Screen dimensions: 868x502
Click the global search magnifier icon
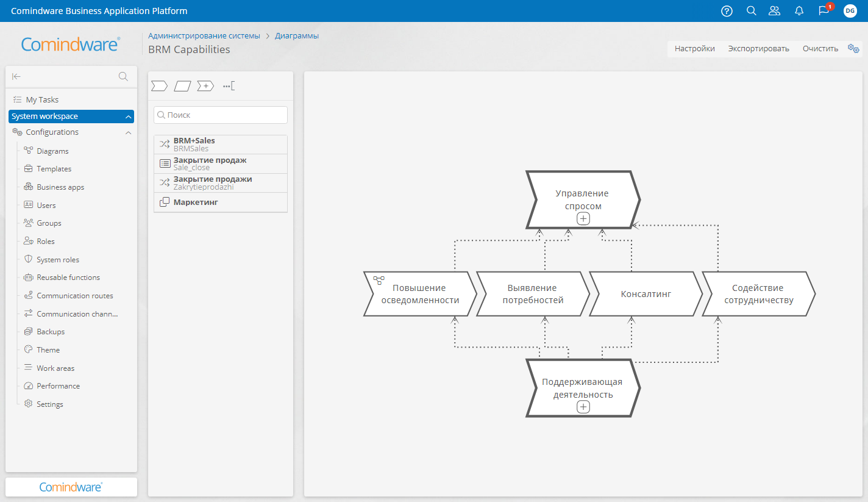pos(752,11)
